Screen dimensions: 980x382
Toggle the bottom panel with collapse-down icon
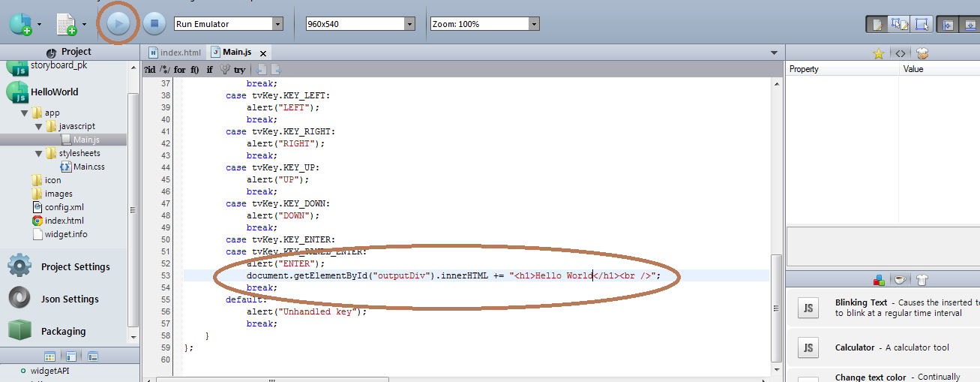pos(970,24)
